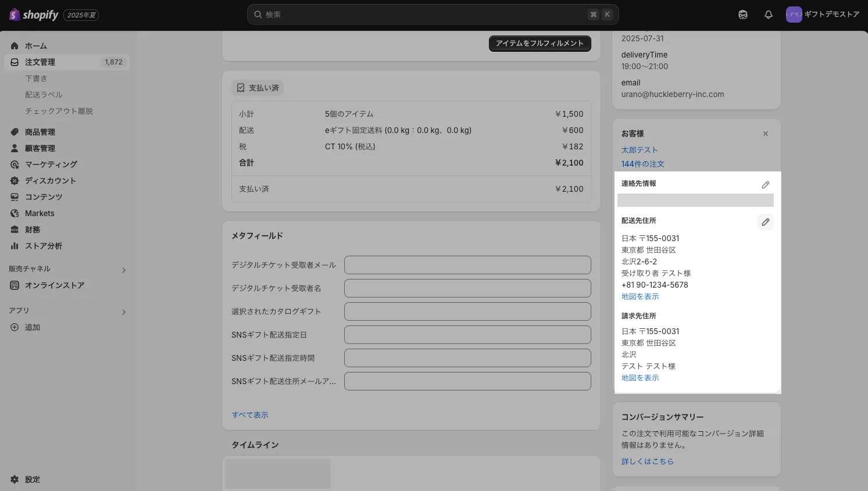This screenshot has width=868, height=491.
Task: Open the notifications bell icon
Action: 768,15
